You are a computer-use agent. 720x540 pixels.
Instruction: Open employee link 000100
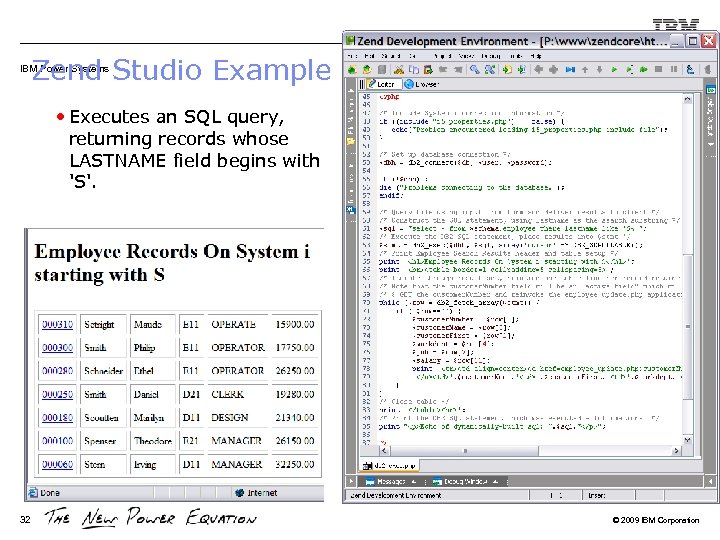tap(57, 441)
